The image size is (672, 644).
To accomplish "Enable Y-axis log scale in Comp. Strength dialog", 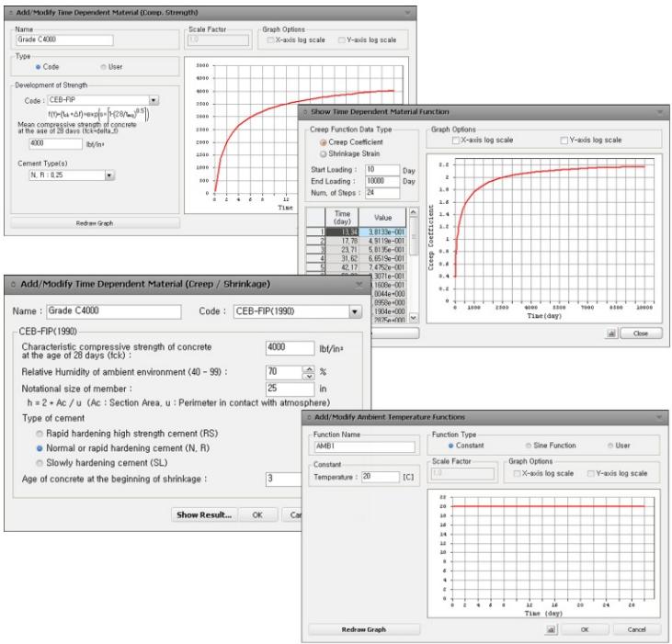I will coord(341,40).
